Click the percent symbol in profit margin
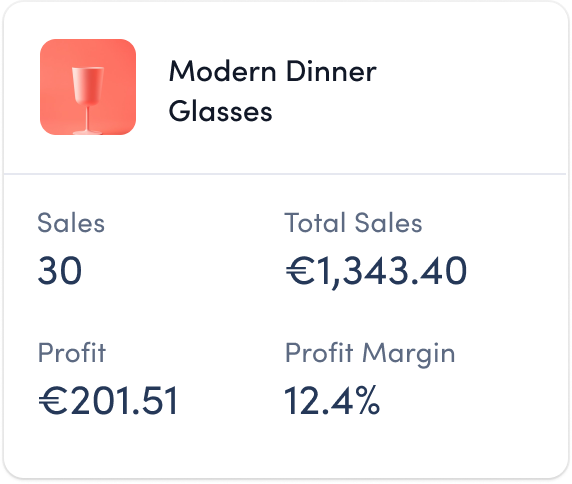 pos(369,401)
